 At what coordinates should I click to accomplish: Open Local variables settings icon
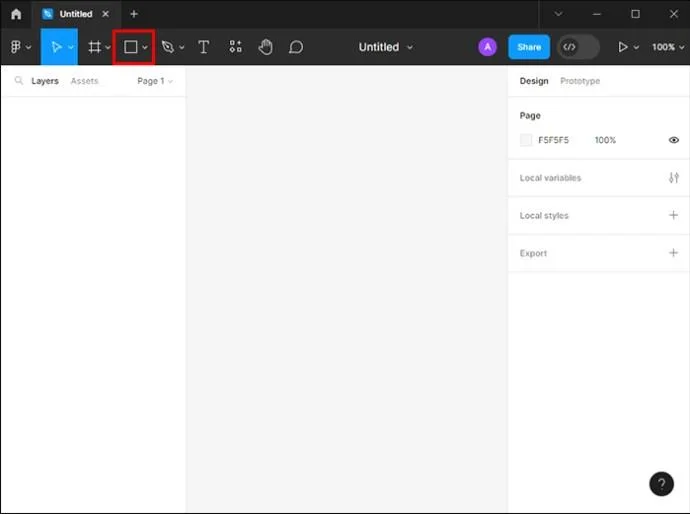click(x=673, y=178)
